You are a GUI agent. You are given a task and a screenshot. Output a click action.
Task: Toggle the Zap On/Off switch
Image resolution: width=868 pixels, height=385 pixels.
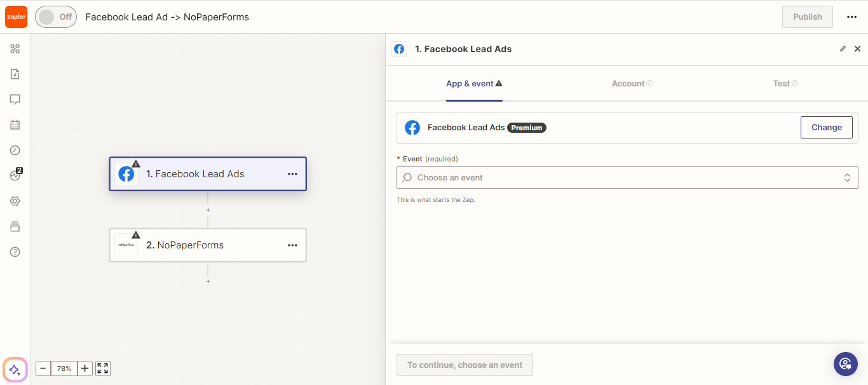(56, 17)
